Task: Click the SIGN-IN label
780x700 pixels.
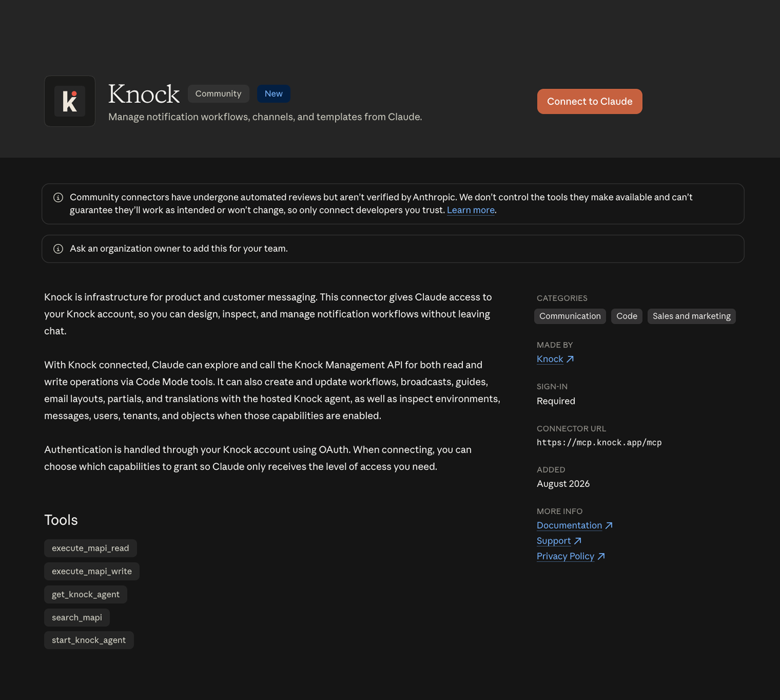Action: coord(552,386)
